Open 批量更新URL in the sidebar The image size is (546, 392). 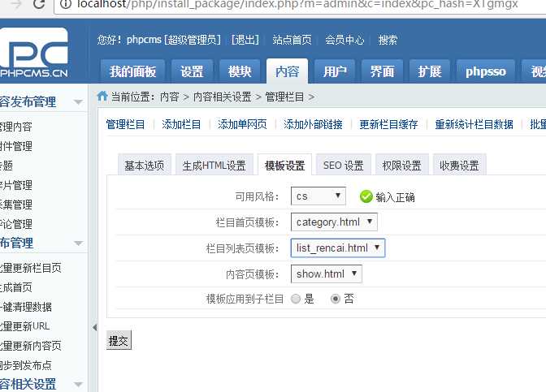[24, 326]
